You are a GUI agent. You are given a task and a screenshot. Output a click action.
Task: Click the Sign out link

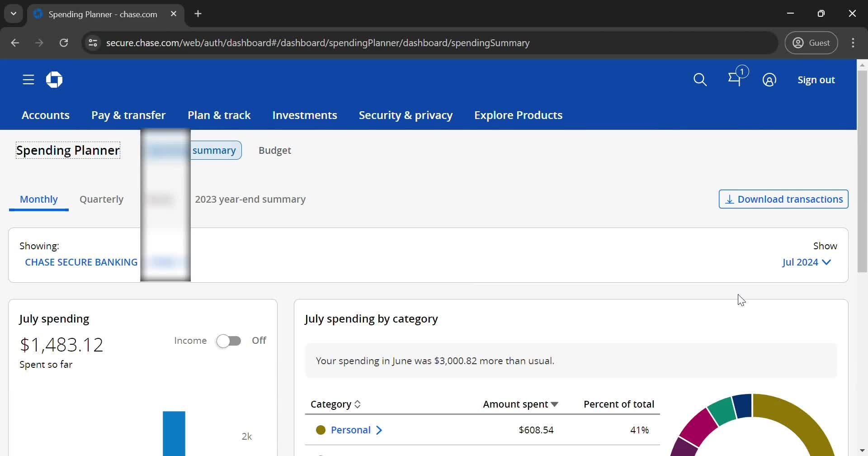(816, 80)
